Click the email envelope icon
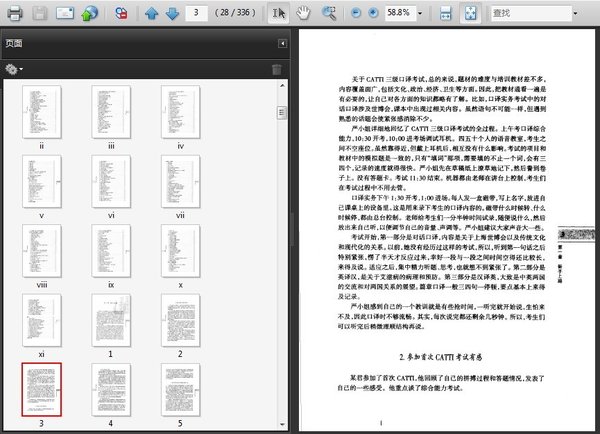 (x=64, y=14)
